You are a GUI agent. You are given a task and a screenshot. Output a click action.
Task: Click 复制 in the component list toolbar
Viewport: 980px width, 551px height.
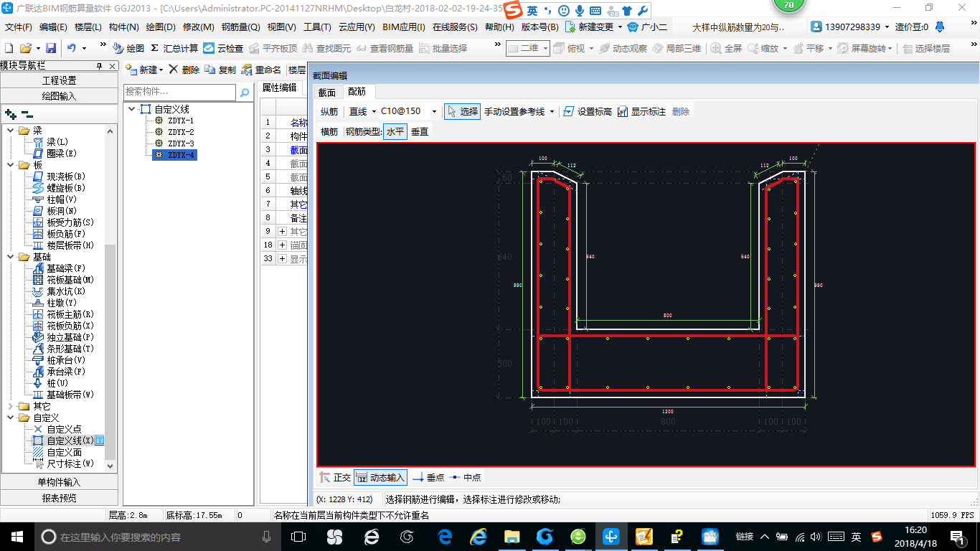coord(220,70)
